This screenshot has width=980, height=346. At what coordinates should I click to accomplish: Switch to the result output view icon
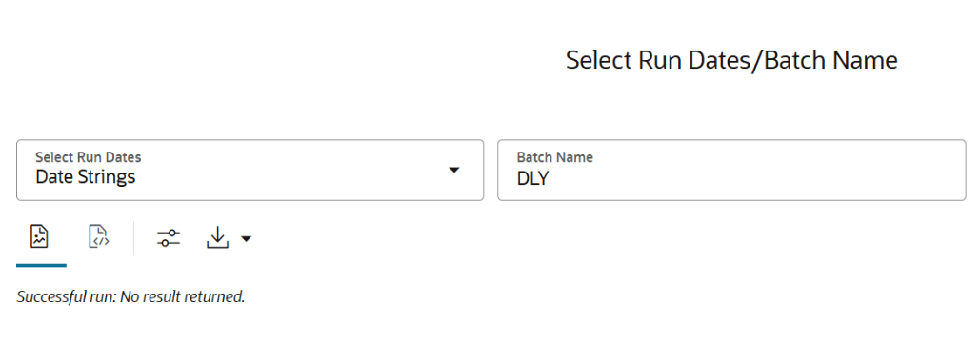pyautogui.click(x=39, y=237)
